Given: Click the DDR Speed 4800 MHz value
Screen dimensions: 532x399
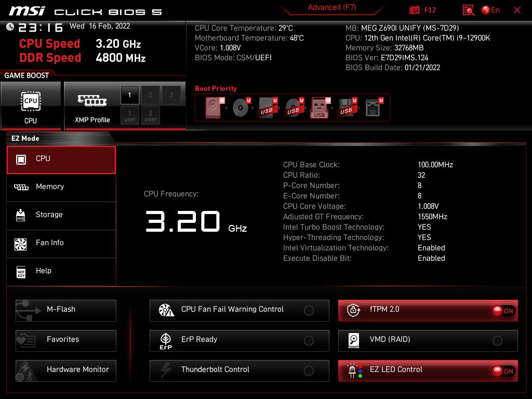Looking at the screenshot, I should 121,58.
